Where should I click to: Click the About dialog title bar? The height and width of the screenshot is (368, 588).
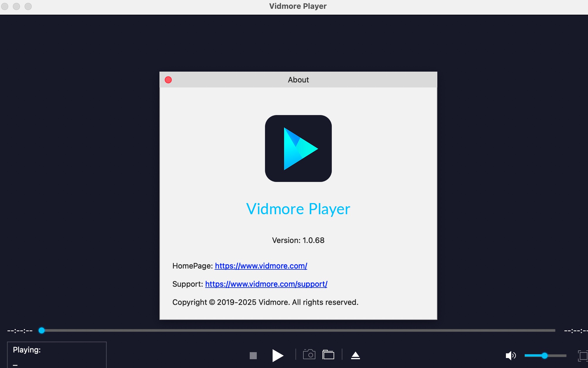[298, 80]
